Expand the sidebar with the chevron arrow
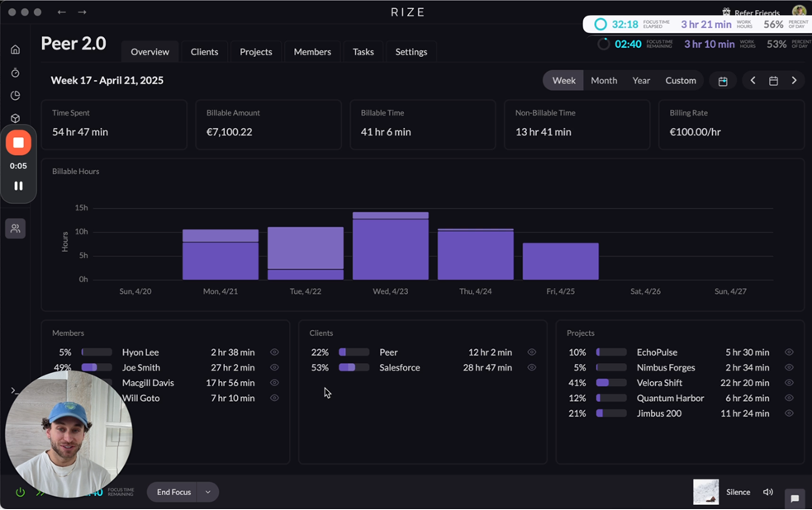The height and width of the screenshot is (510, 812). [x=13, y=390]
